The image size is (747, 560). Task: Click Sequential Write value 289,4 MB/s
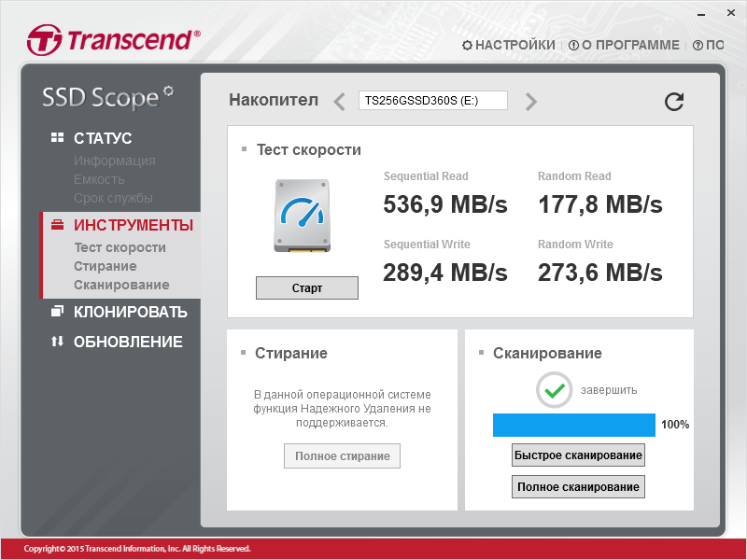[x=445, y=273]
